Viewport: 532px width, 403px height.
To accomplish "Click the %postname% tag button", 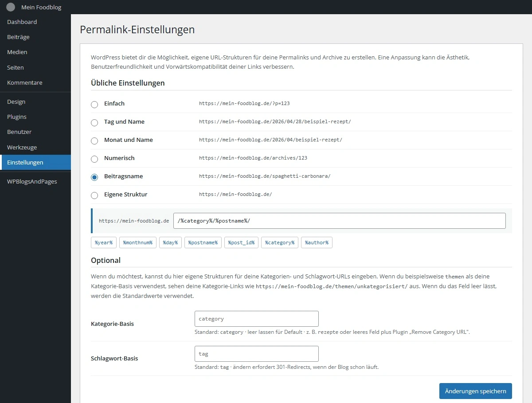I will (203, 243).
